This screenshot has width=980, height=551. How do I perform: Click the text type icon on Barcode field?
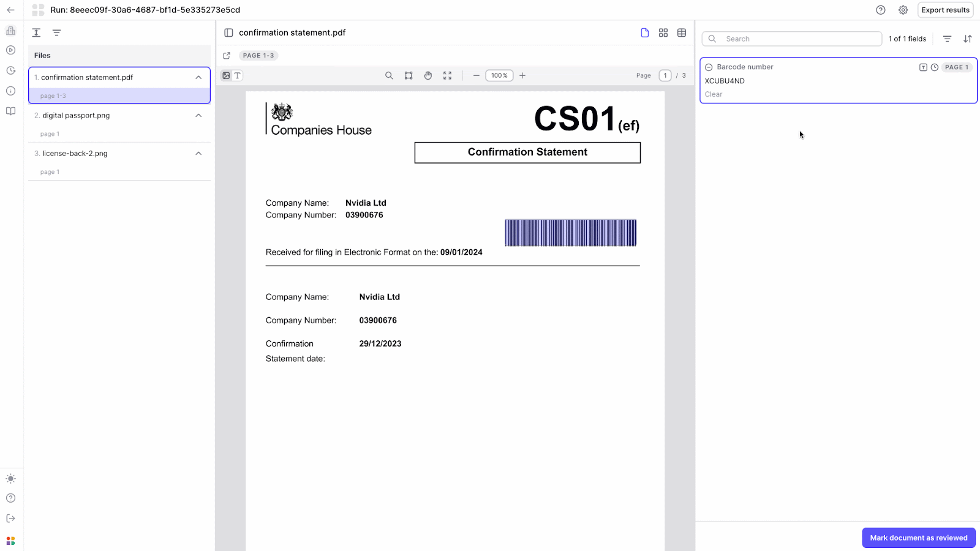pos(923,67)
